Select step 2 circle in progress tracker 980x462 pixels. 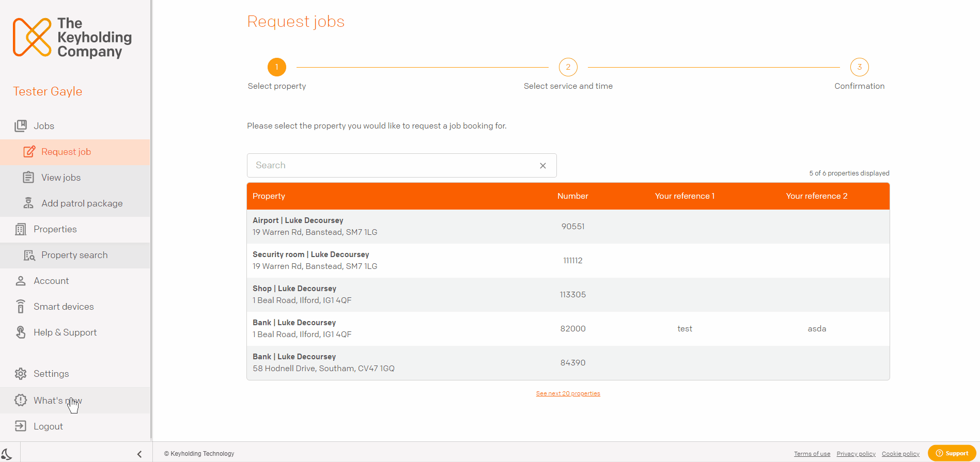coord(568,67)
